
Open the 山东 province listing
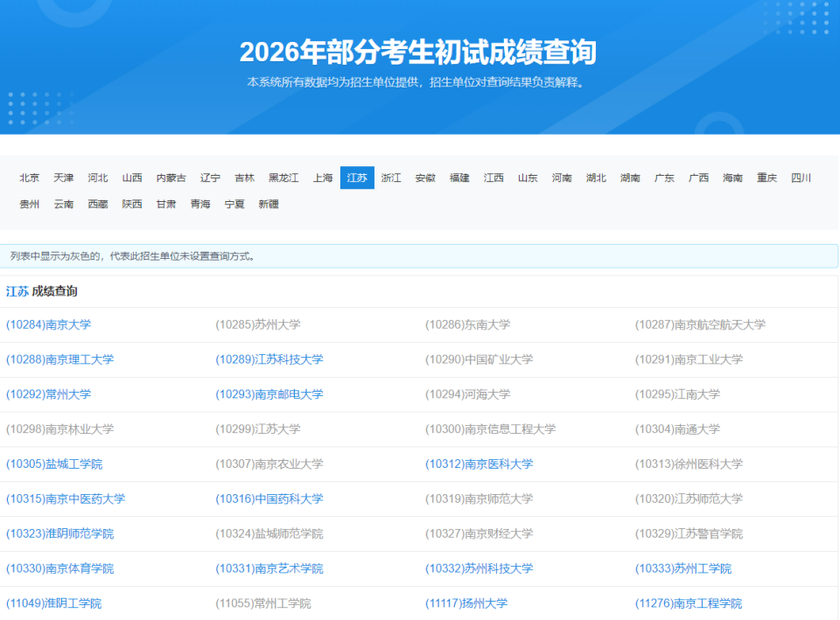(x=527, y=177)
